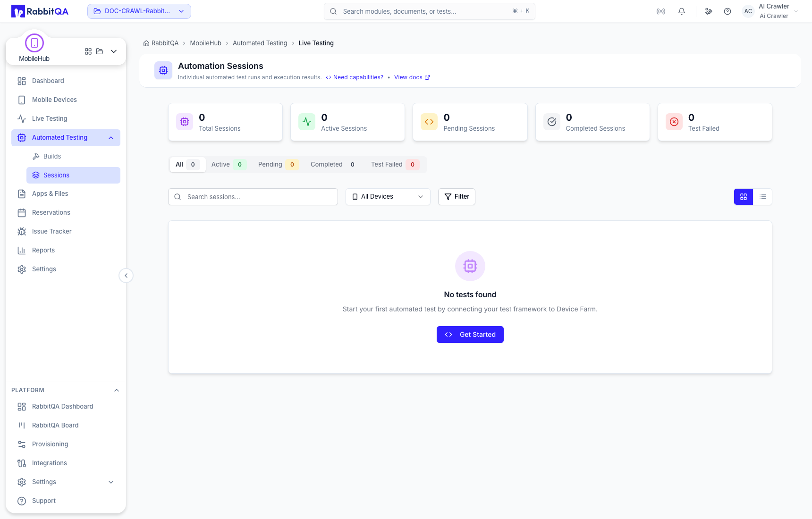
Task: Open Provisioning
Action: [x=66, y=444]
